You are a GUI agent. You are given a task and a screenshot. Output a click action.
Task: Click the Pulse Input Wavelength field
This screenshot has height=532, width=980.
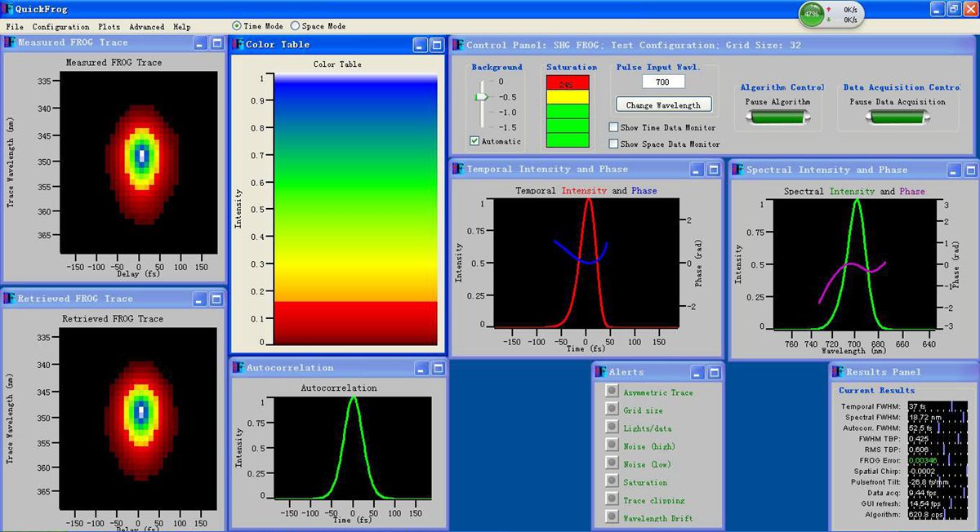(663, 82)
